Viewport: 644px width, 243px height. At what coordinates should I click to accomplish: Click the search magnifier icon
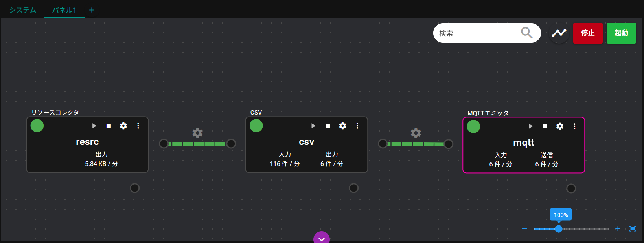(x=526, y=33)
